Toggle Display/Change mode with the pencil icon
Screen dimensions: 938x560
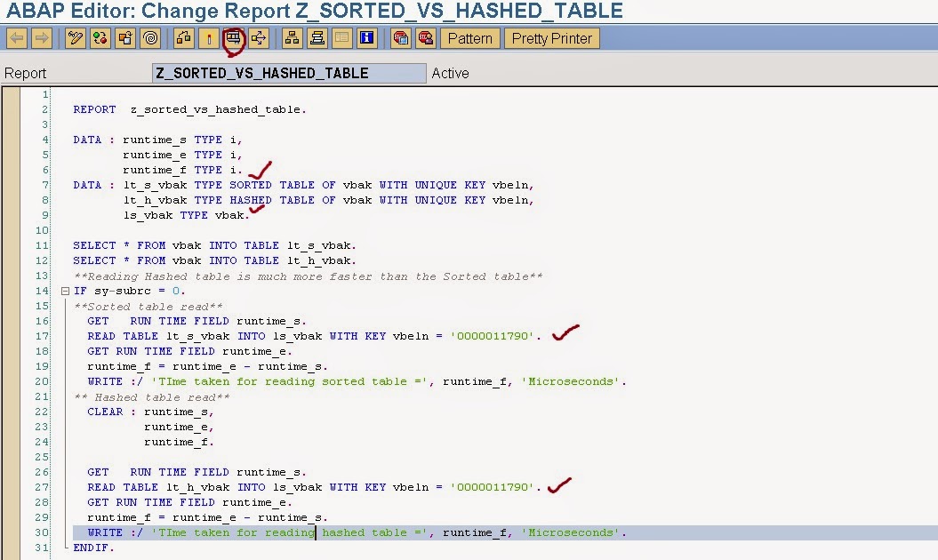[75, 38]
